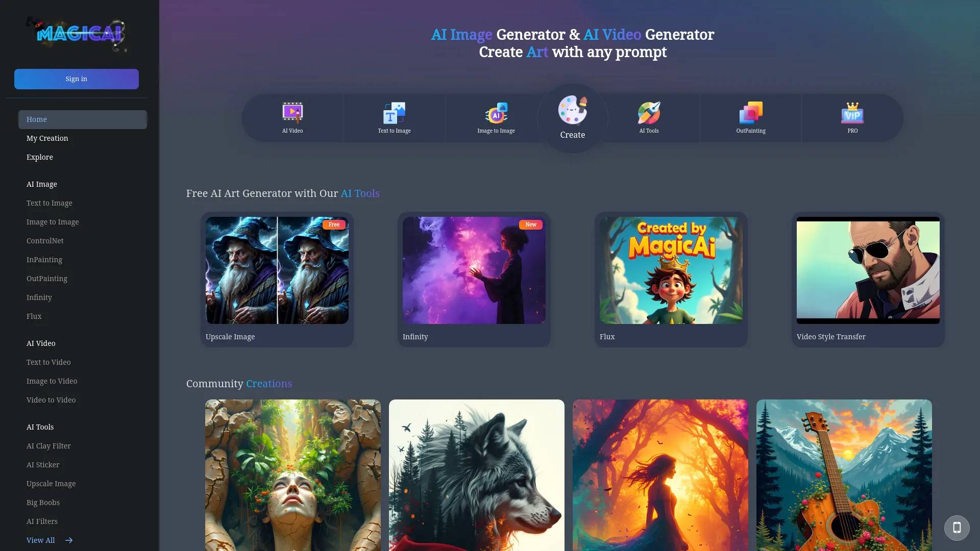Click the mobile phone floating icon

click(957, 528)
